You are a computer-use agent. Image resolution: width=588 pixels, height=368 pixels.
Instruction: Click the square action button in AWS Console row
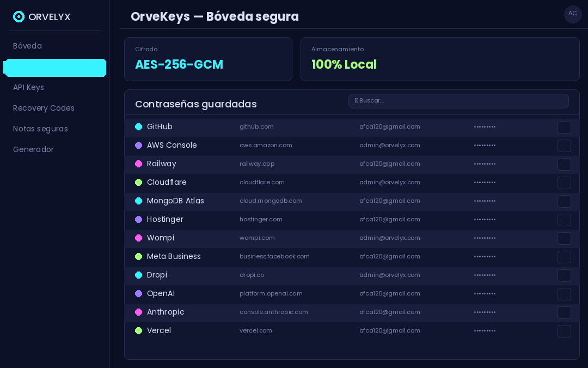[x=564, y=146]
